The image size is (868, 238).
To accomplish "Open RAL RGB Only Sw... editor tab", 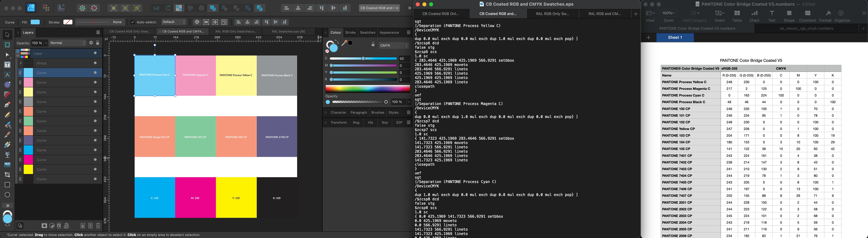I will (553, 14).
